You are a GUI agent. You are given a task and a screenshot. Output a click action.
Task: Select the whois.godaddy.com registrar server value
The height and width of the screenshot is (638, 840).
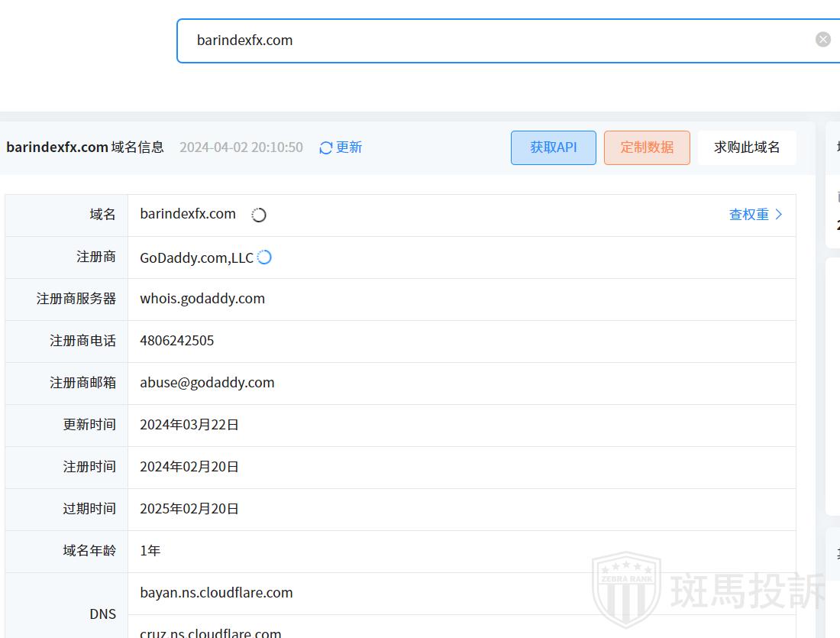pos(202,299)
